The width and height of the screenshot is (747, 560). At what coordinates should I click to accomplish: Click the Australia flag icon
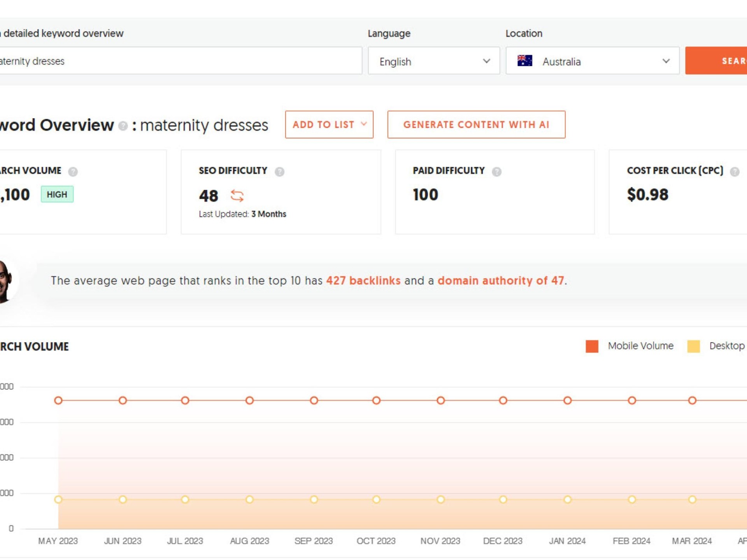point(524,61)
